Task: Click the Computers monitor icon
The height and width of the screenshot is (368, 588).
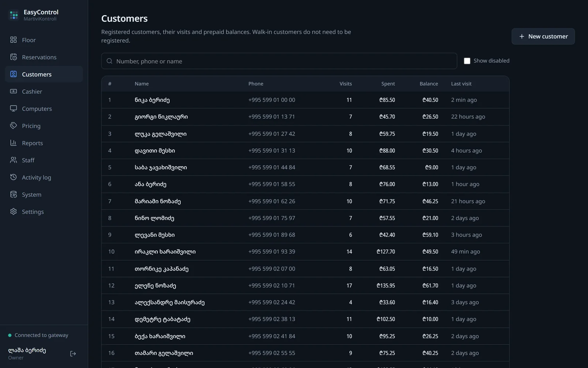Action: [14, 109]
